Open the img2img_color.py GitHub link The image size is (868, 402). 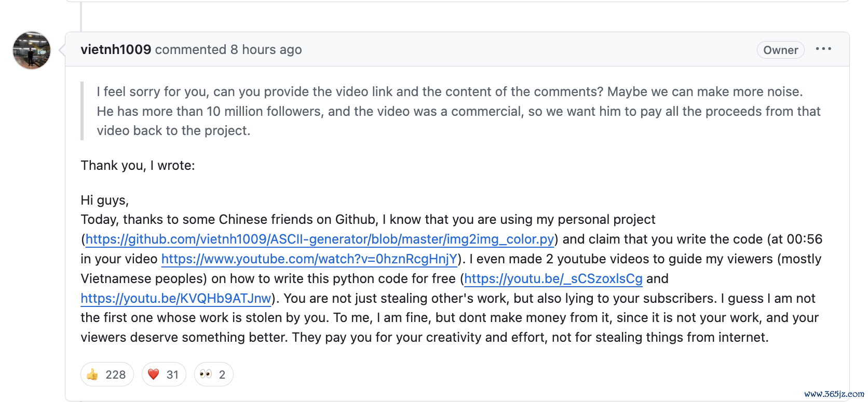point(320,239)
